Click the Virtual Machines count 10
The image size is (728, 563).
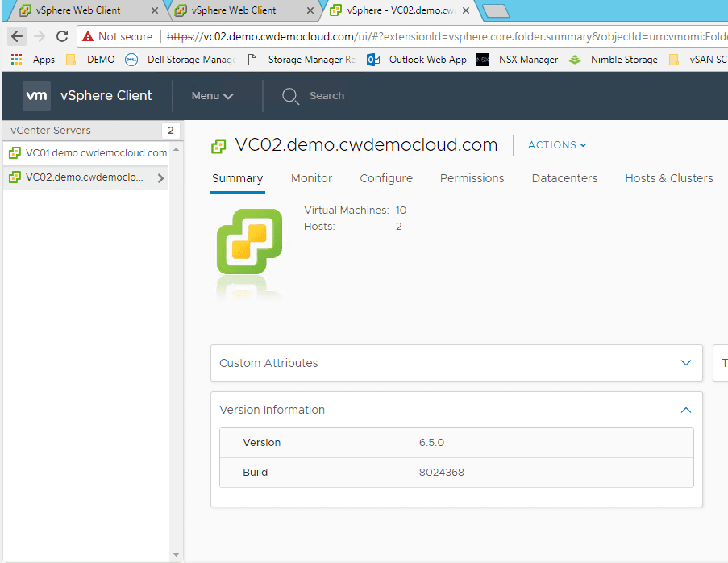(x=401, y=211)
